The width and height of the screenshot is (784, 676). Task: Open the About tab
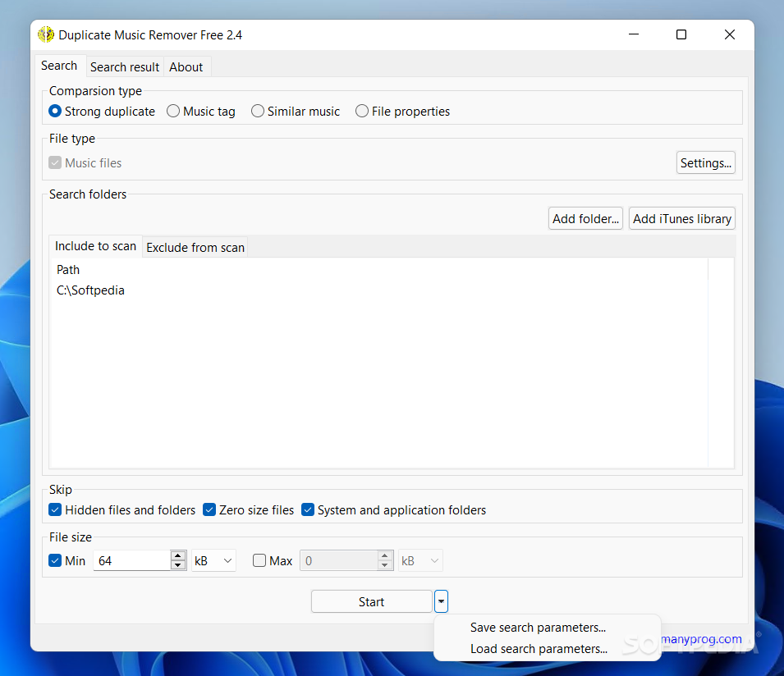point(186,67)
